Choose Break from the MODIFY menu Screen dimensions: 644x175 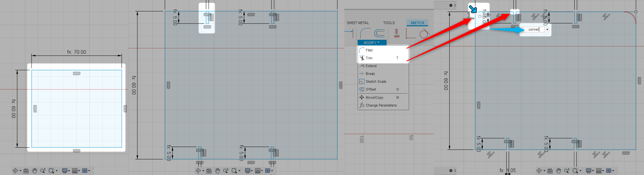point(383,74)
